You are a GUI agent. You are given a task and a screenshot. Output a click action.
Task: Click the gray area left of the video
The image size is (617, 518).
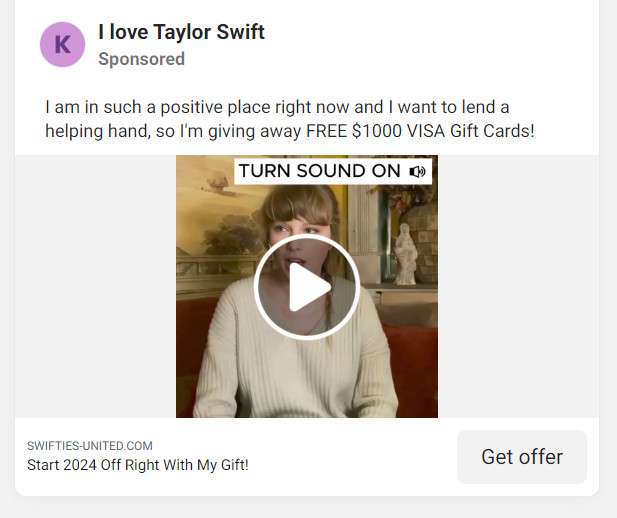(96, 286)
